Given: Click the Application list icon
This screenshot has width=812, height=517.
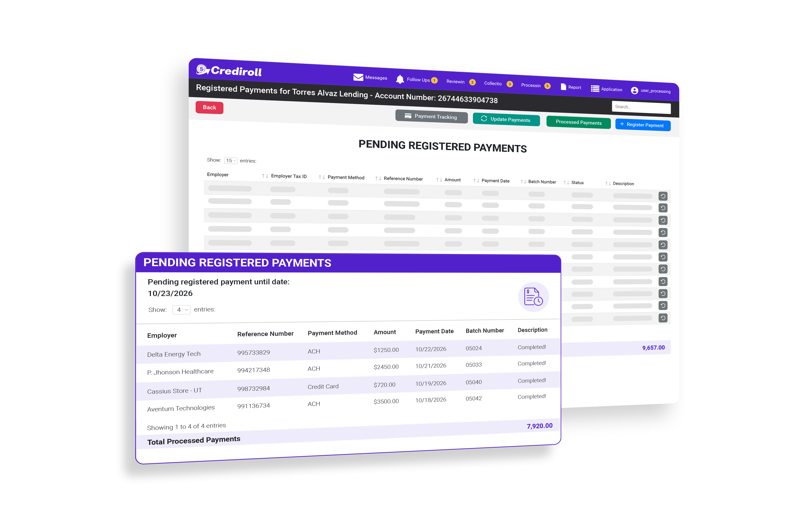Looking at the screenshot, I should (x=595, y=88).
